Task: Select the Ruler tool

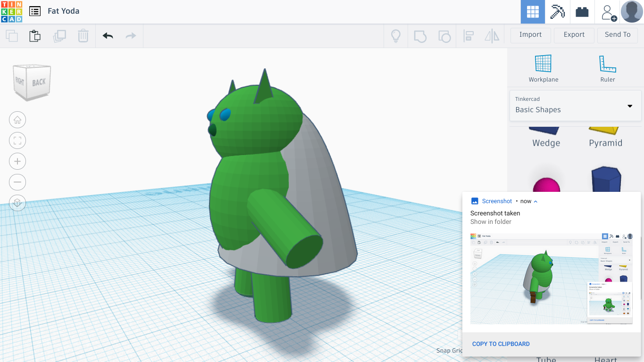Action: (608, 68)
